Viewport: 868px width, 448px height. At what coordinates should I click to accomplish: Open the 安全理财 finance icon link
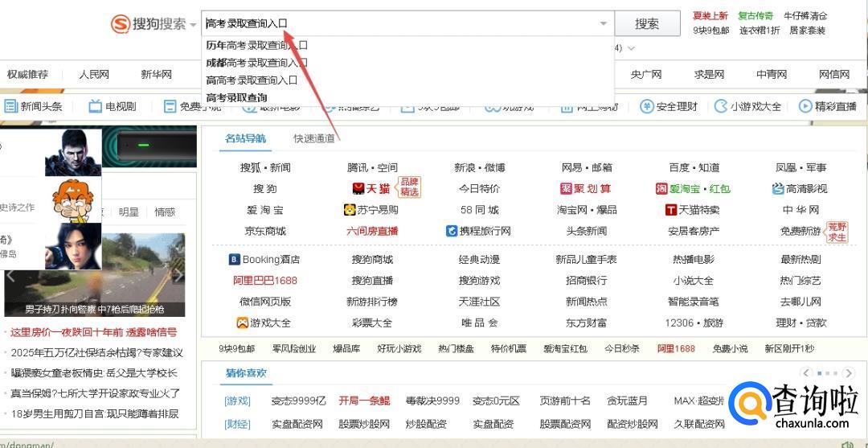click(646, 106)
